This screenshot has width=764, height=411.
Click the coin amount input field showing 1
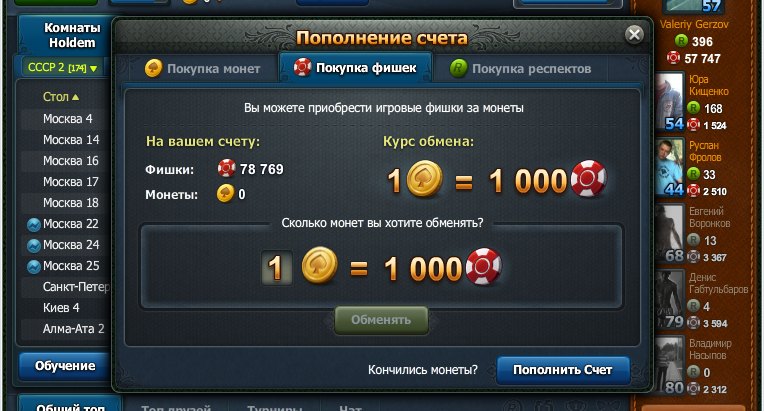pyautogui.click(x=276, y=267)
